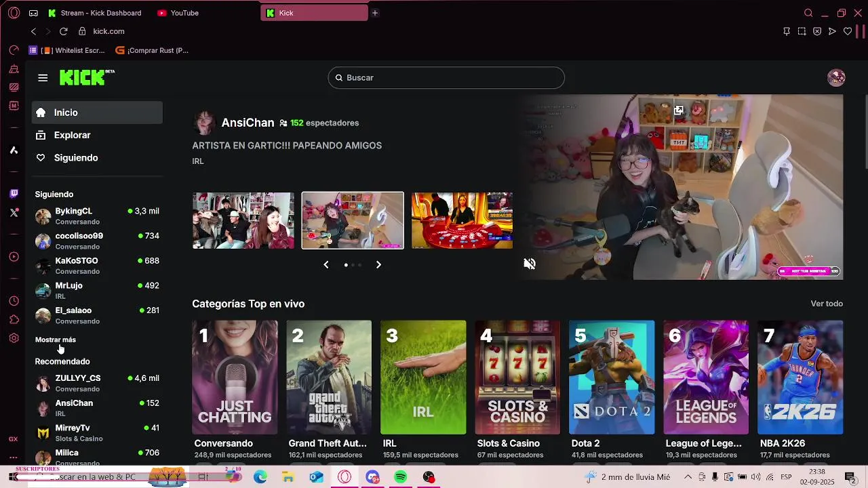Open Whitelist Escr... bookmark
This screenshot has height=488, width=868.
[x=68, y=50]
